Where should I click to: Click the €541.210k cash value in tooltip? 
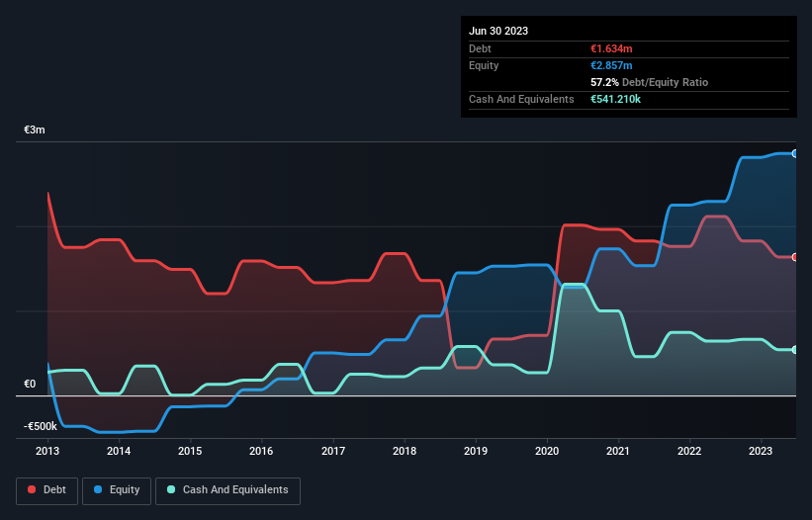point(615,99)
